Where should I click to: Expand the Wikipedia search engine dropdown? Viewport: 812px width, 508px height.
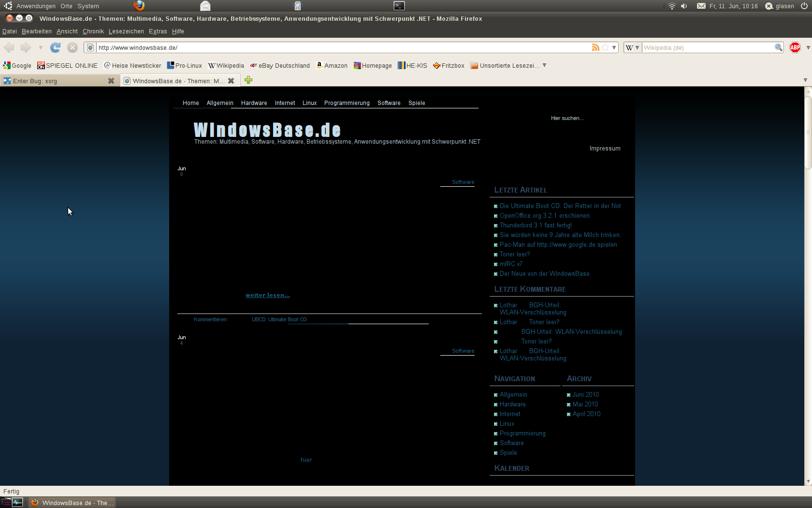(632, 47)
